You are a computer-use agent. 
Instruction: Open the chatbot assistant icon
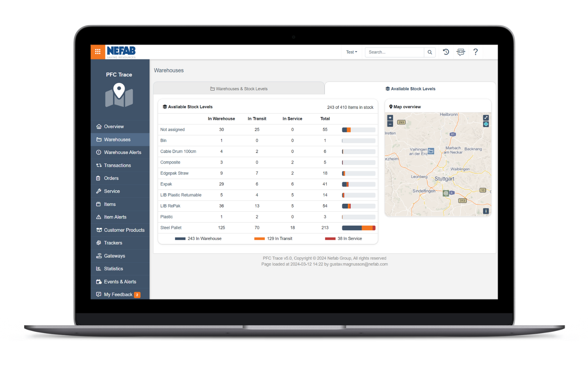(x=460, y=52)
